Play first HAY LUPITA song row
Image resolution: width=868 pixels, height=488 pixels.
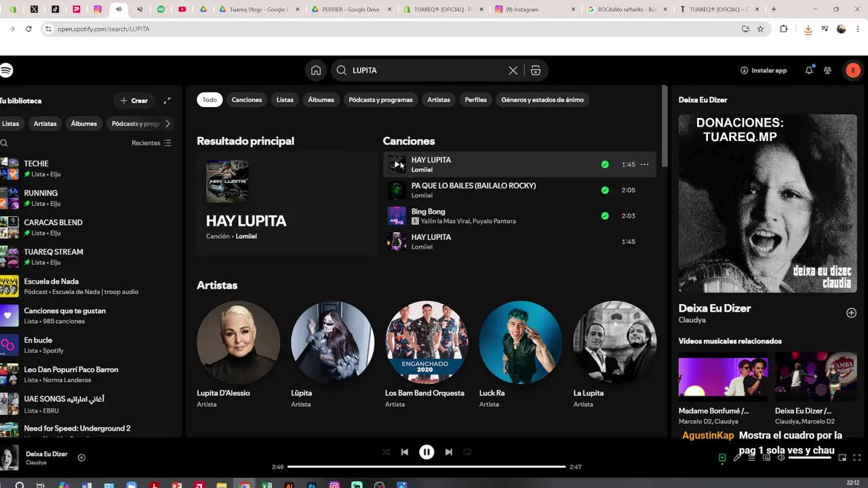tap(397, 164)
